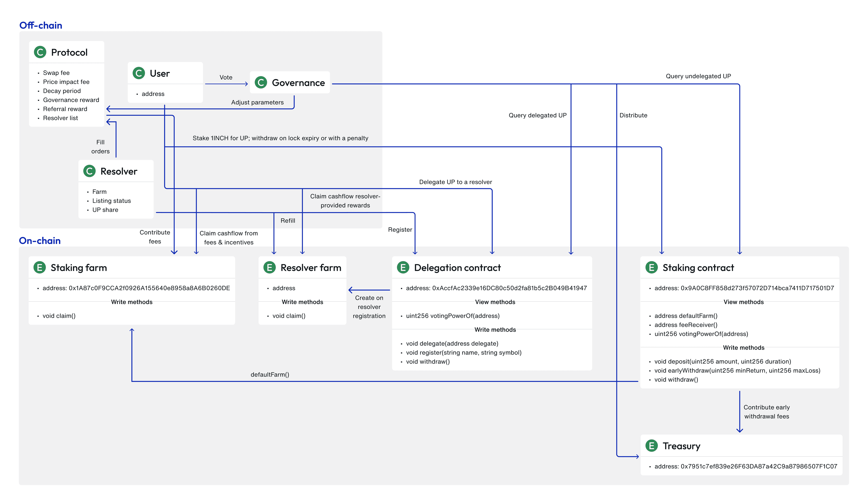
Task: Click the Staking farm address line
Action: 136,288
